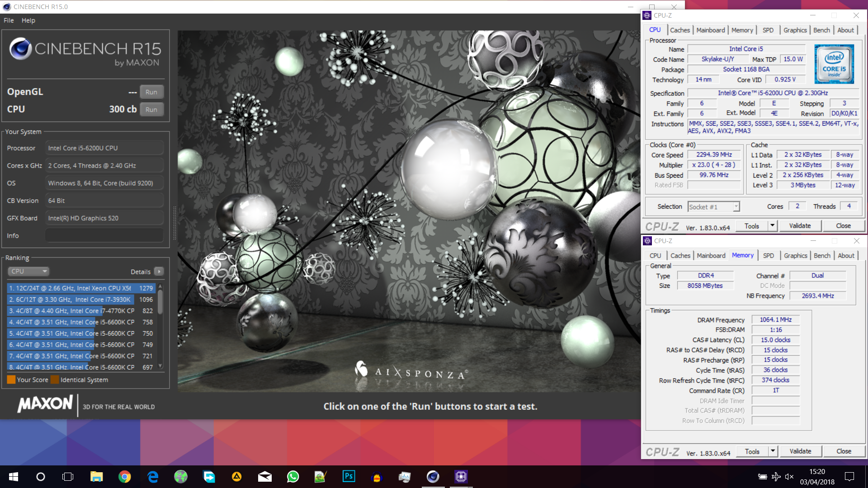868x488 pixels.
Task: Open the teal arrow taskbar app
Action: point(209,477)
